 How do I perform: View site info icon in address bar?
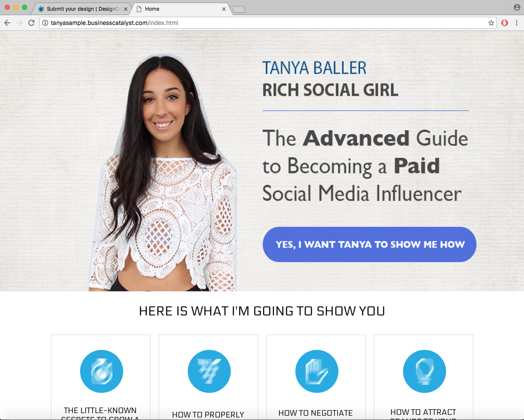click(45, 23)
